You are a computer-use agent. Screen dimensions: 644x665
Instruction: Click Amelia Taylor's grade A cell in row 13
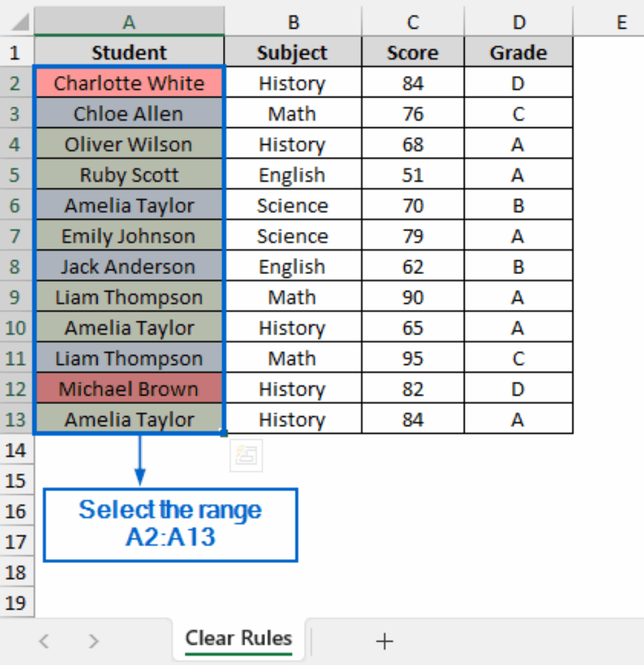point(518,419)
